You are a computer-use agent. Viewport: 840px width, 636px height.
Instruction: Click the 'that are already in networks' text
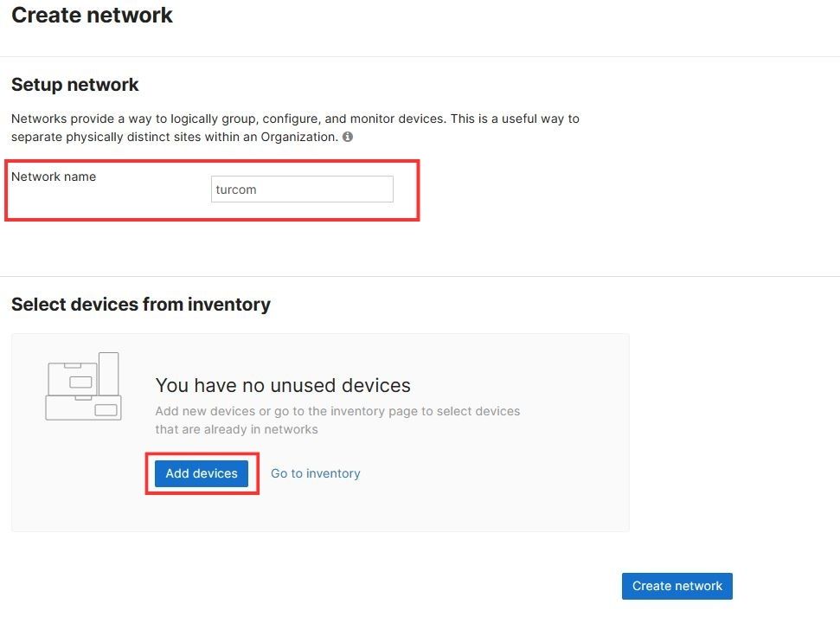coord(236,429)
